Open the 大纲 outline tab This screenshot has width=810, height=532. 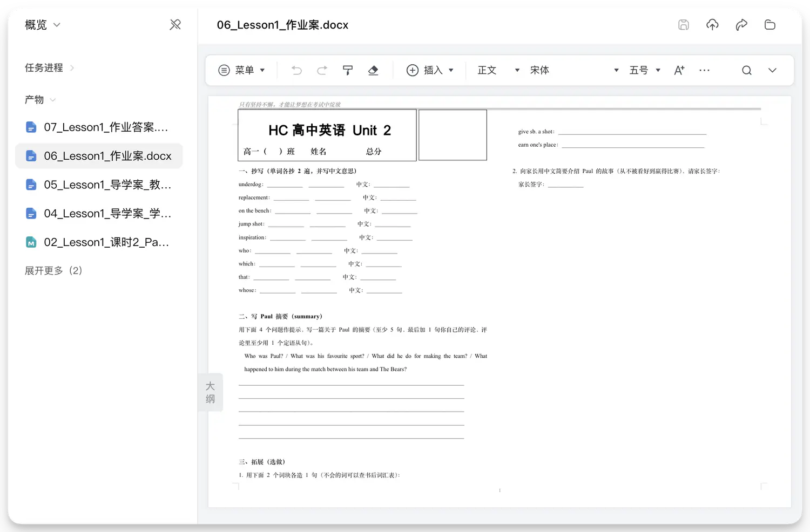(x=211, y=392)
